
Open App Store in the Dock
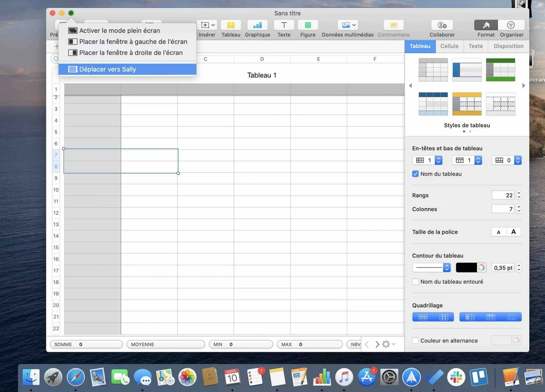coord(367,377)
